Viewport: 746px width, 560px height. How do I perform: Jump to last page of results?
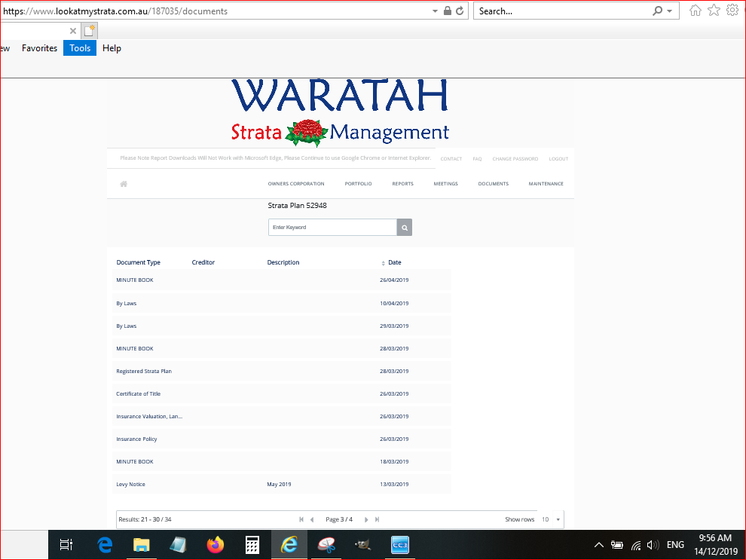(377, 519)
